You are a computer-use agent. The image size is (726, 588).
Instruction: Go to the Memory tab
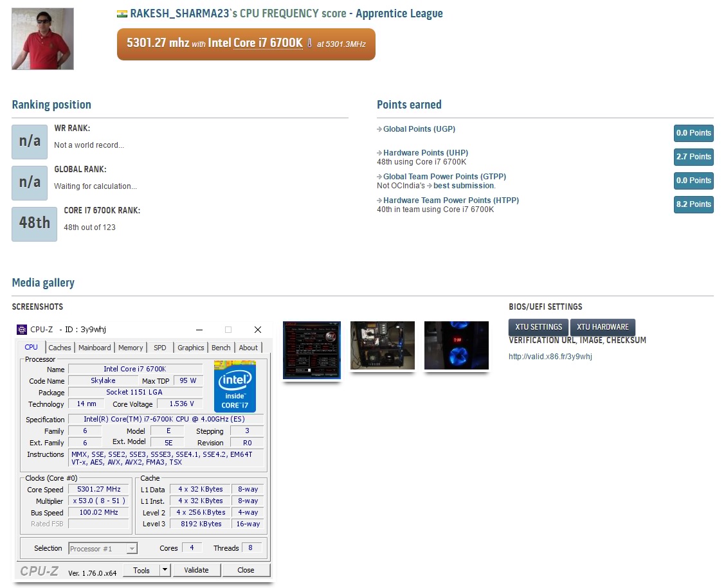coord(131,348)
